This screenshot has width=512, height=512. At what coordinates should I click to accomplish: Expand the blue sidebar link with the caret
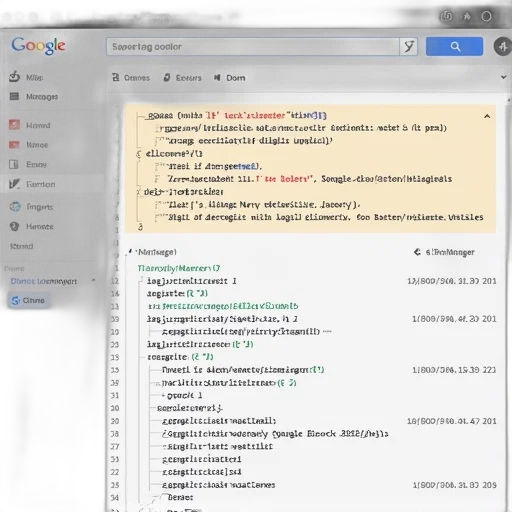pyautogui.click(x=44, y=281)
